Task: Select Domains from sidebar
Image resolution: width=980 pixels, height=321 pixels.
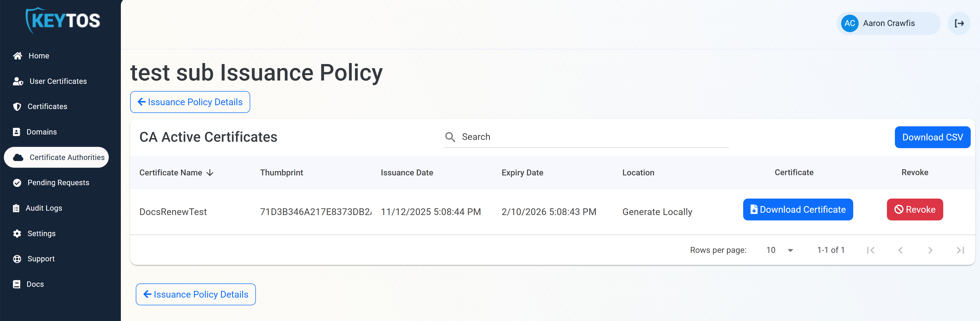Action: pos(41,132)
